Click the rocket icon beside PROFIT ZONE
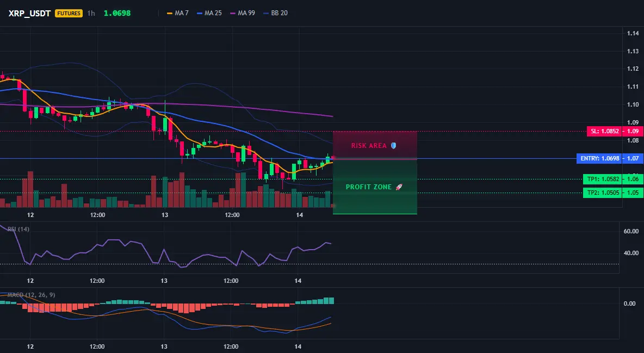This screenshot has width=644, height=353. 399,187
